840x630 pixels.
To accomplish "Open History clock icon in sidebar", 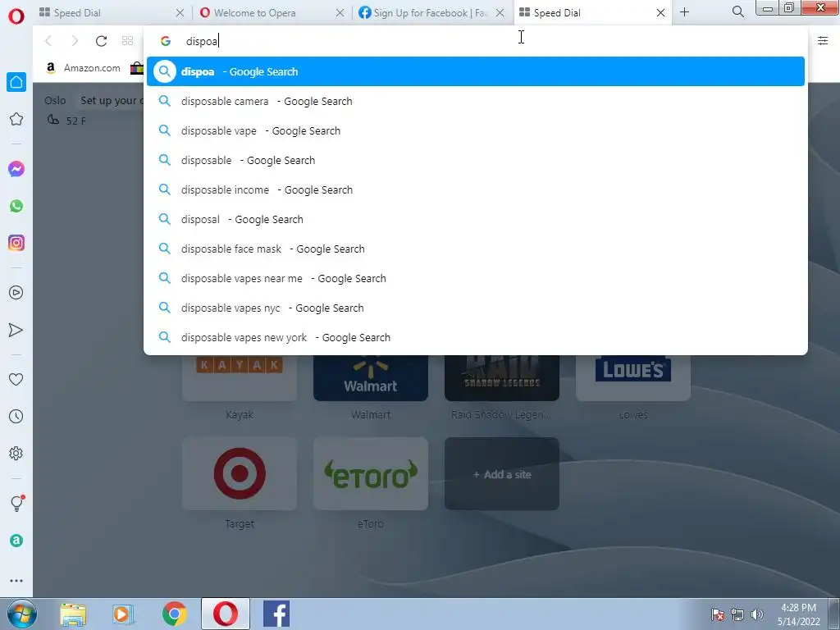I will point(16,416).
